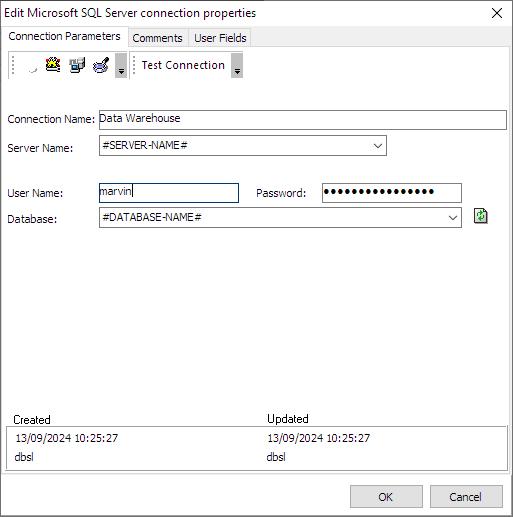Click the Updated timestamp 13/09/2024 10:25:27
Screen dimensions: 513x517
[x=319, y=438]
